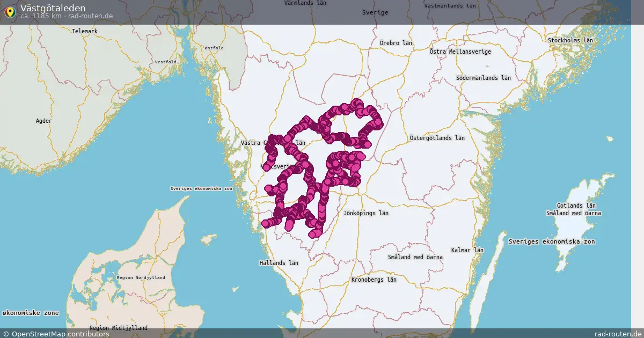This screenshot has width=644, height=338.
Task: Click the Östergötlands län label
Action: (437, 138)
